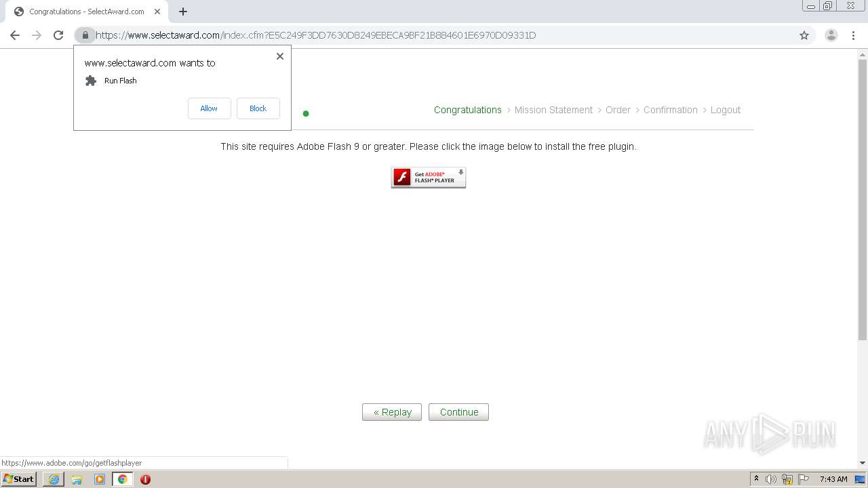Viewport: 868px width, 488px height.
Task: Open Chrome's three-dot menu
Action: (853, 35)
